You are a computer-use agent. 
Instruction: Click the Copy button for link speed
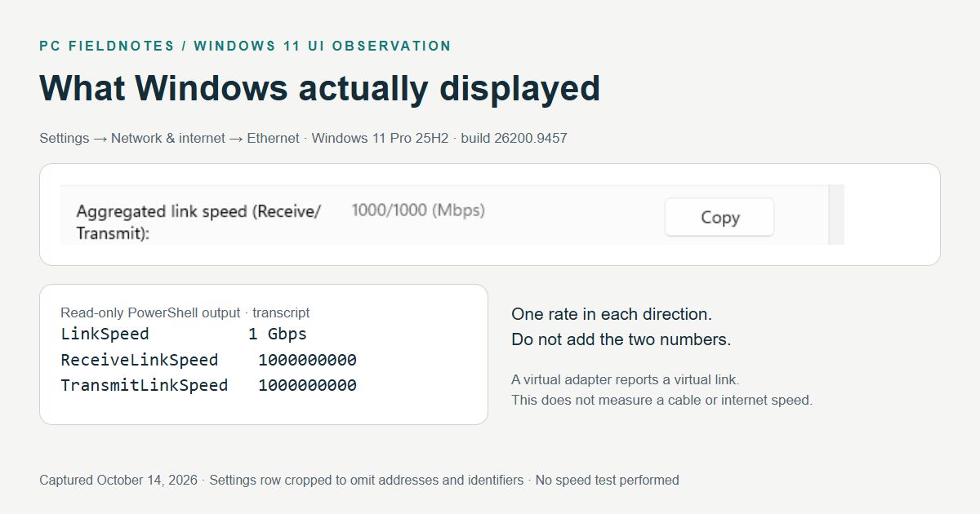(x=719, y=217)
